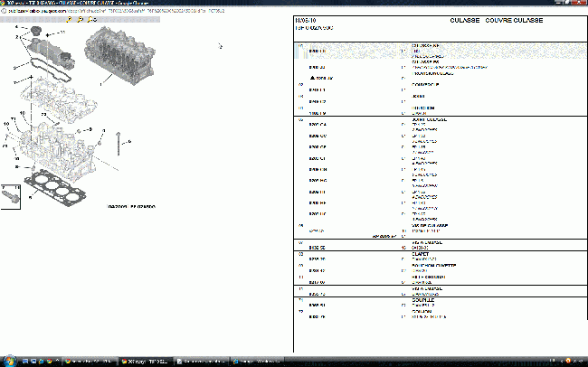Click the warning triangle icon in parts list
The height and width of the screenshot is (367, 588).
(x=312, y=79)
